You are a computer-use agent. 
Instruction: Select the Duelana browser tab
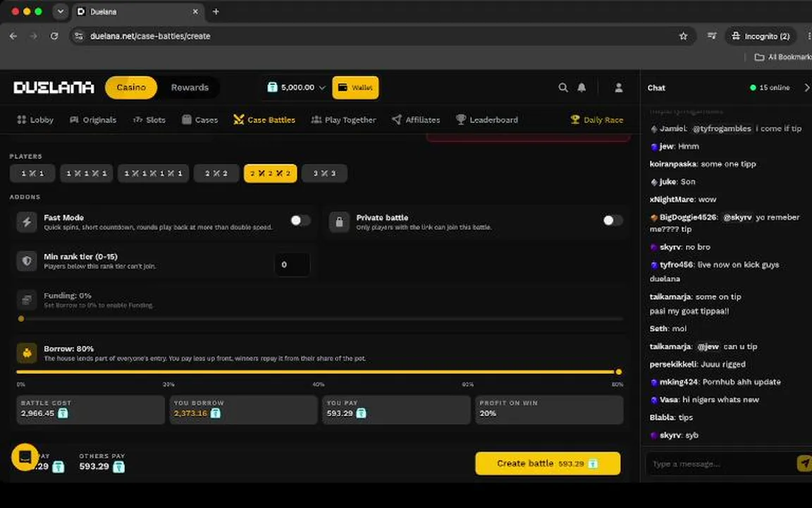138,11
